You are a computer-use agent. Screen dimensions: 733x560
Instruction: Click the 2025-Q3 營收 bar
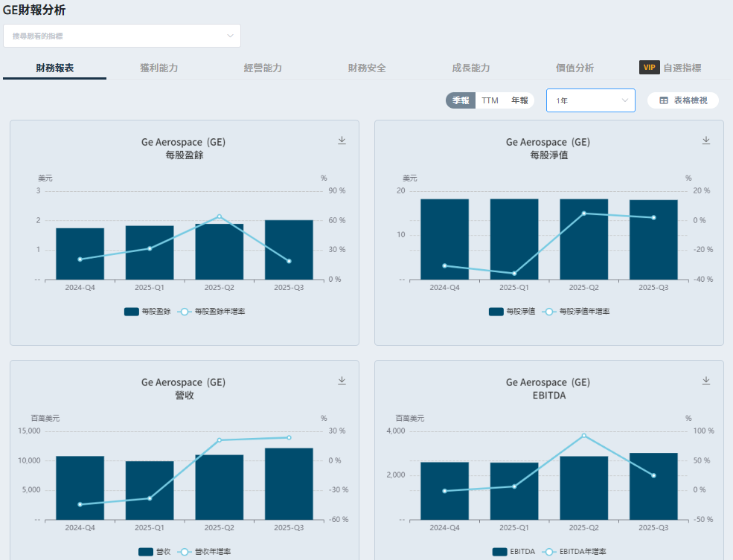coord(289,483)
